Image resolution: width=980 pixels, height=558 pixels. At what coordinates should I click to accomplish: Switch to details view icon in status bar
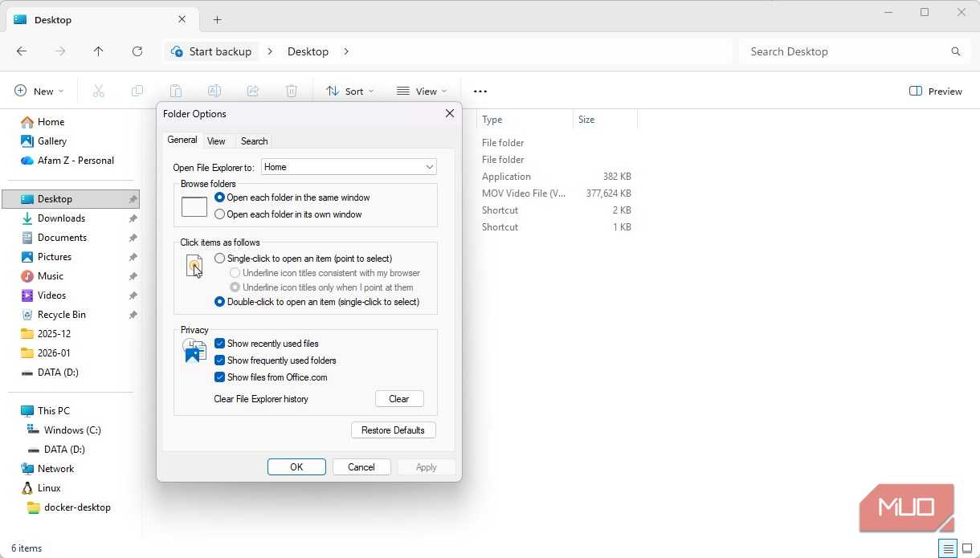coord(949,549)
